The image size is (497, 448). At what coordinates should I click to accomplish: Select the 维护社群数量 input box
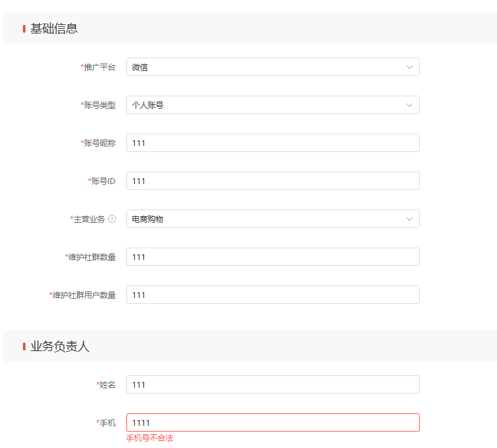[272, 257]
